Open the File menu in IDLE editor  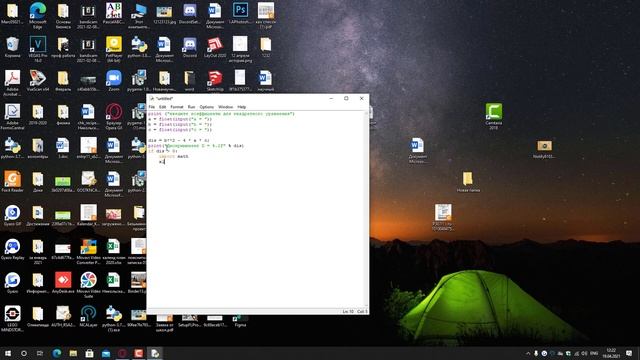[152, 107]
